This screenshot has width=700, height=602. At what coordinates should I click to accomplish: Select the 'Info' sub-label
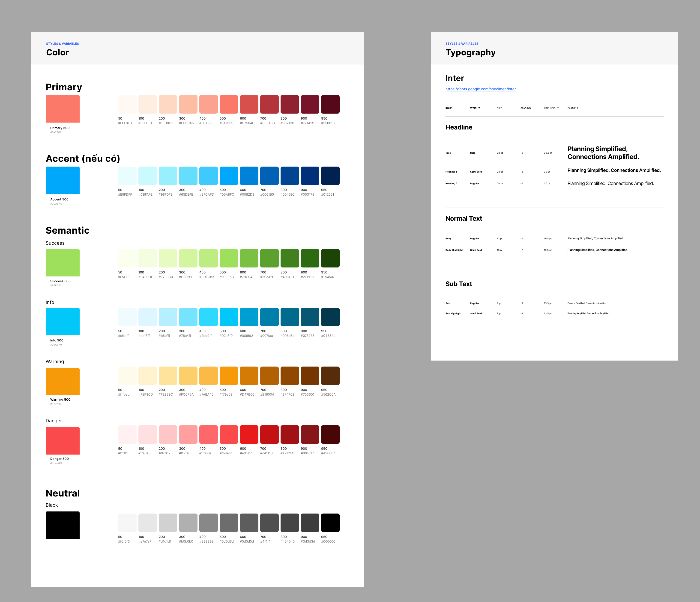[50, 302]
